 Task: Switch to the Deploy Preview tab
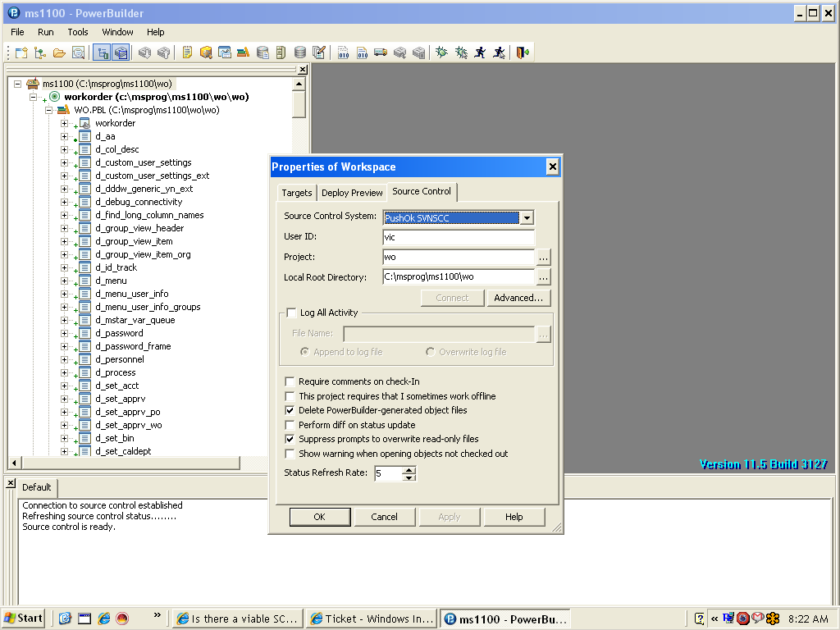pos(352,193)
